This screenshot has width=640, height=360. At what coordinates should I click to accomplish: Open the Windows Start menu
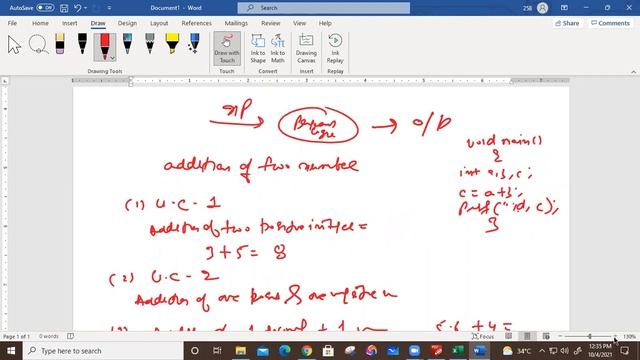[x=11, y=351]
